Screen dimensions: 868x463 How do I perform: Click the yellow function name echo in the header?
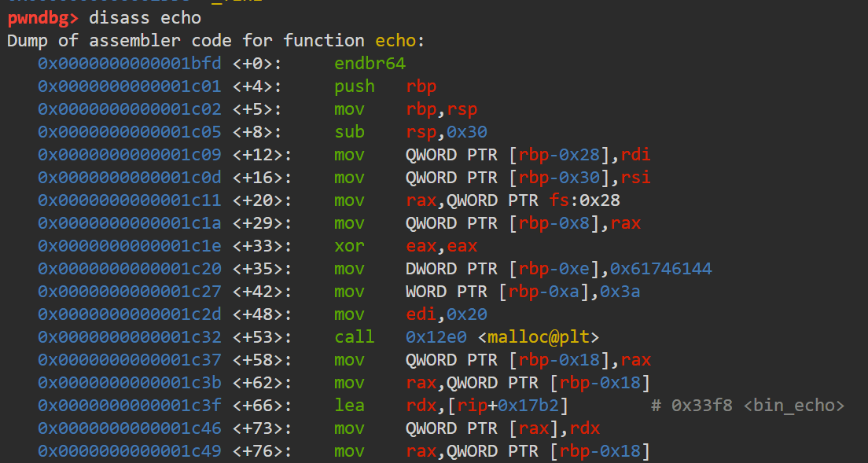pos(395,41)
